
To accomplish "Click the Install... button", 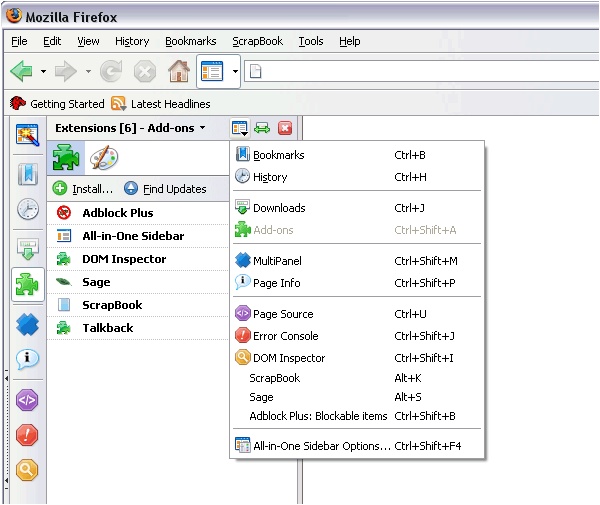I will [83, 189].
